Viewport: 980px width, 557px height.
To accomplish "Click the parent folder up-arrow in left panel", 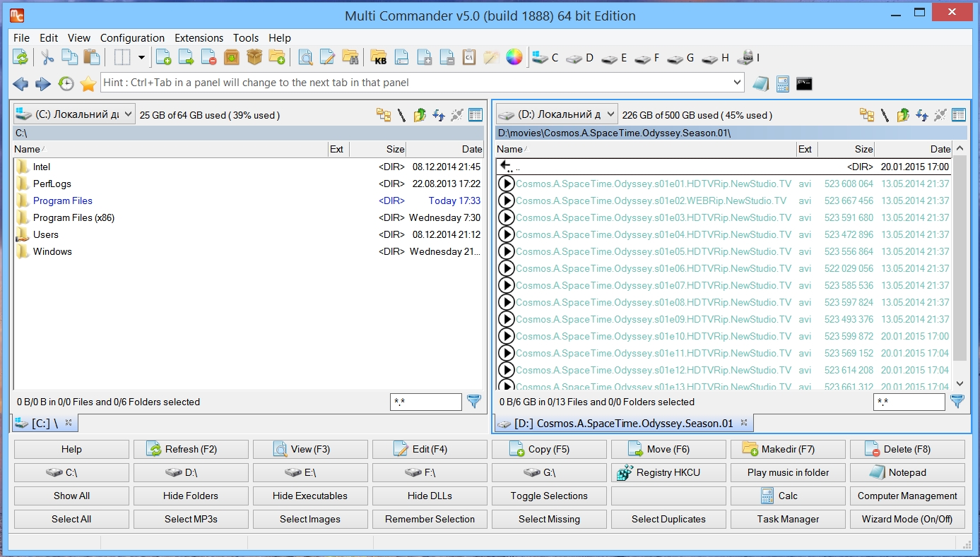I will (x=420, y=115).
